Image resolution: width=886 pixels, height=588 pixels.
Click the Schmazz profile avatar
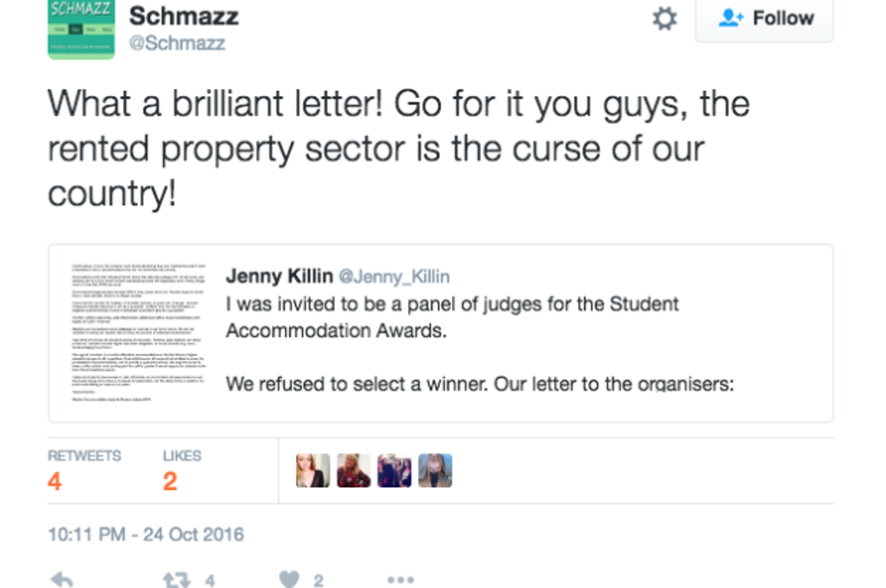coord(81,29)
